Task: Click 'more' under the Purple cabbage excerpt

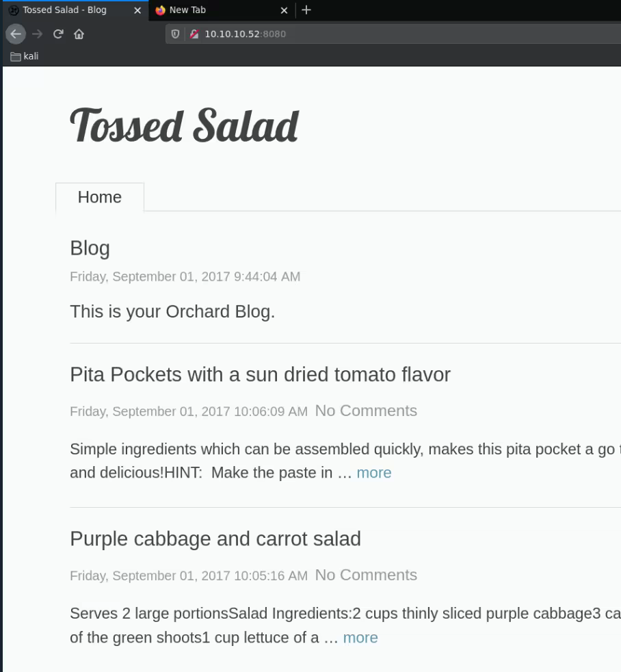Action: tap(360, 638)
